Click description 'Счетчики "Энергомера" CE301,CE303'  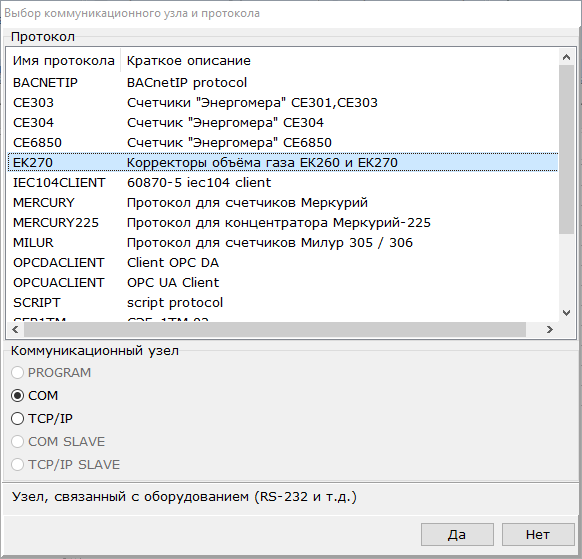pos(252,102)
